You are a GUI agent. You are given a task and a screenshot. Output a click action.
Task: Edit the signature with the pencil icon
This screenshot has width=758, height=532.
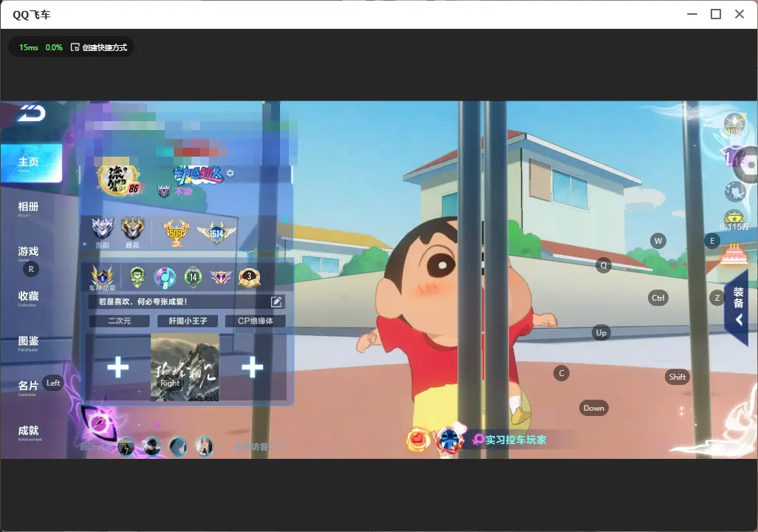click(x=276, y=301)
